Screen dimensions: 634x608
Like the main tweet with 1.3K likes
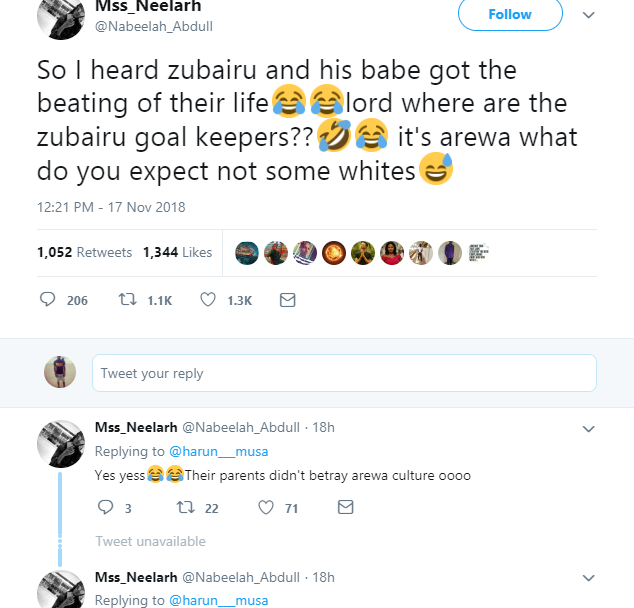[x=208, y=300]
